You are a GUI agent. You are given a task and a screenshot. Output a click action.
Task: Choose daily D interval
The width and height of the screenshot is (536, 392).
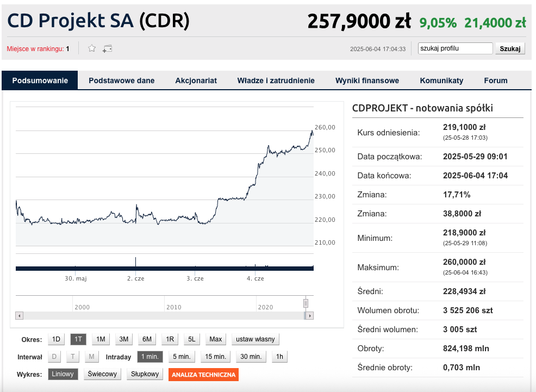point(54,357)
